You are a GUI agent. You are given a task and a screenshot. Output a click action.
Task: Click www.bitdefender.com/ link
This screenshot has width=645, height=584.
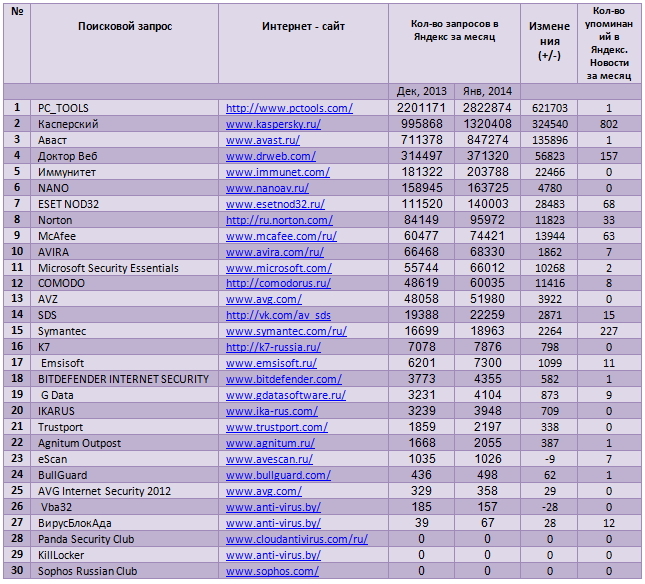(x=284, y=379)
